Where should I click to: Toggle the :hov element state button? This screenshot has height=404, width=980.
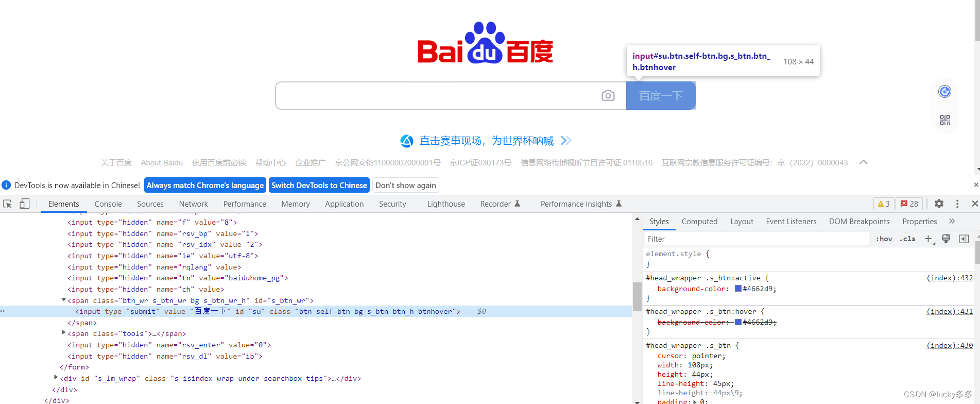884,239
